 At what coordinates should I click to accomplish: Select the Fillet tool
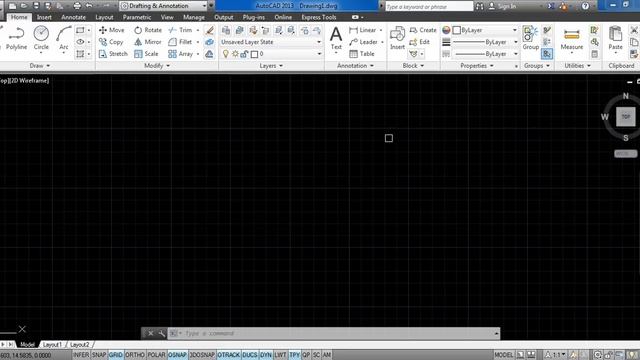click(x=180, y=42)
